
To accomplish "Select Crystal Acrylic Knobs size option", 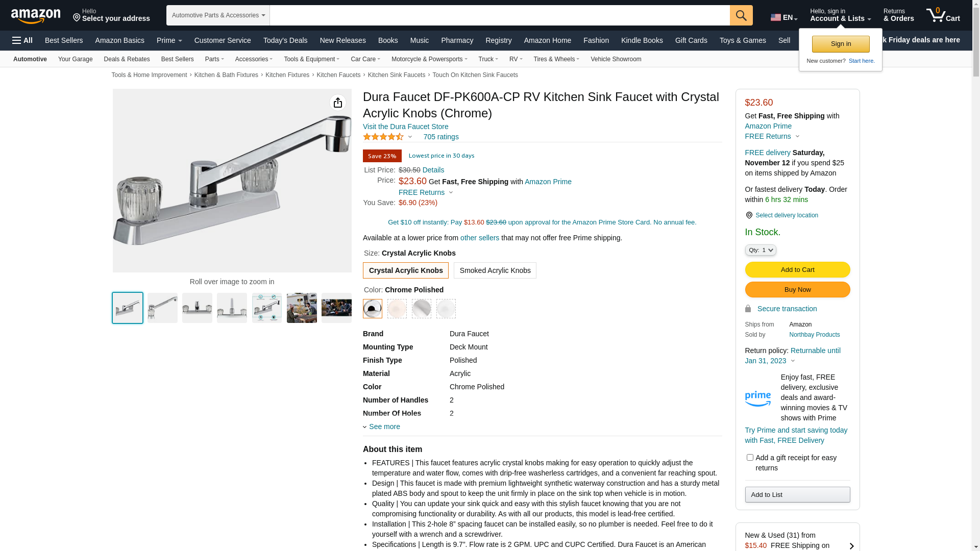I will click(x=406, y=270).
